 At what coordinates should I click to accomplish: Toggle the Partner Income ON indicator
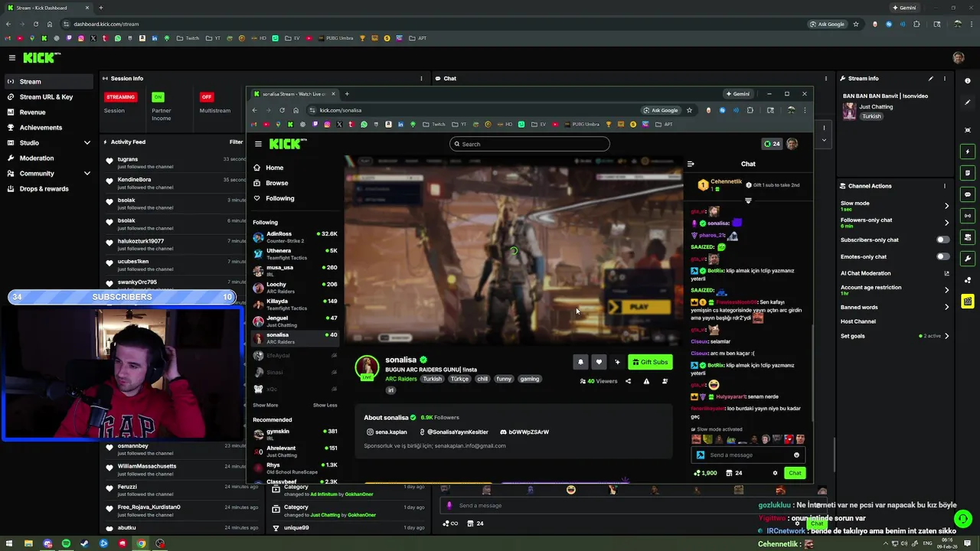158,97
